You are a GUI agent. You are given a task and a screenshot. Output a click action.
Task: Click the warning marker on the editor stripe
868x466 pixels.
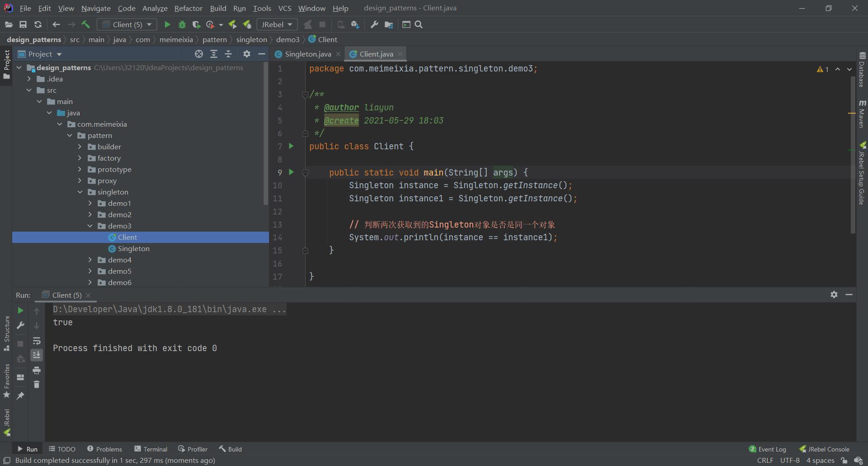point(851,113)
